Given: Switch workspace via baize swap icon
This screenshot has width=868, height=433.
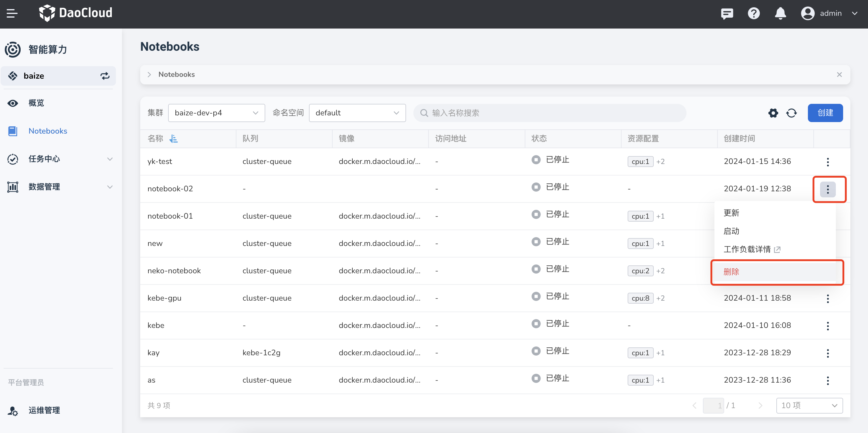Looking at the screenshot, I should click(105, 76).
